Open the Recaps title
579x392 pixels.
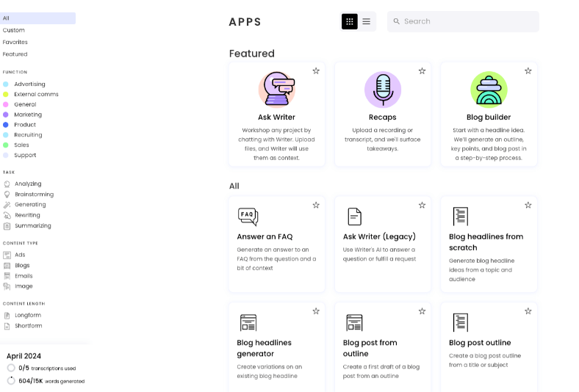[383, 117]
